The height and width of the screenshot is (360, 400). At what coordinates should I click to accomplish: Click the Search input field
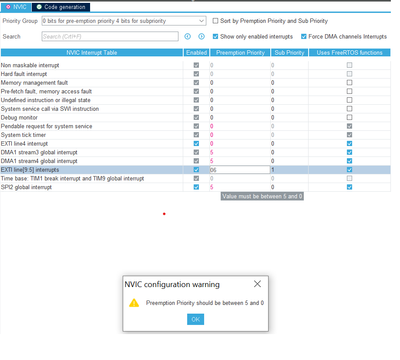[x=110, y=36]
